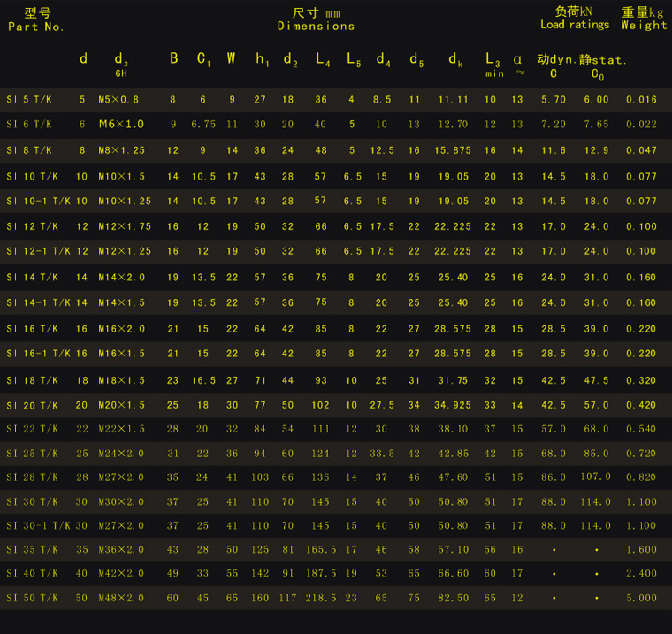Click dk value '12.70'

click(x=453, y=125)
